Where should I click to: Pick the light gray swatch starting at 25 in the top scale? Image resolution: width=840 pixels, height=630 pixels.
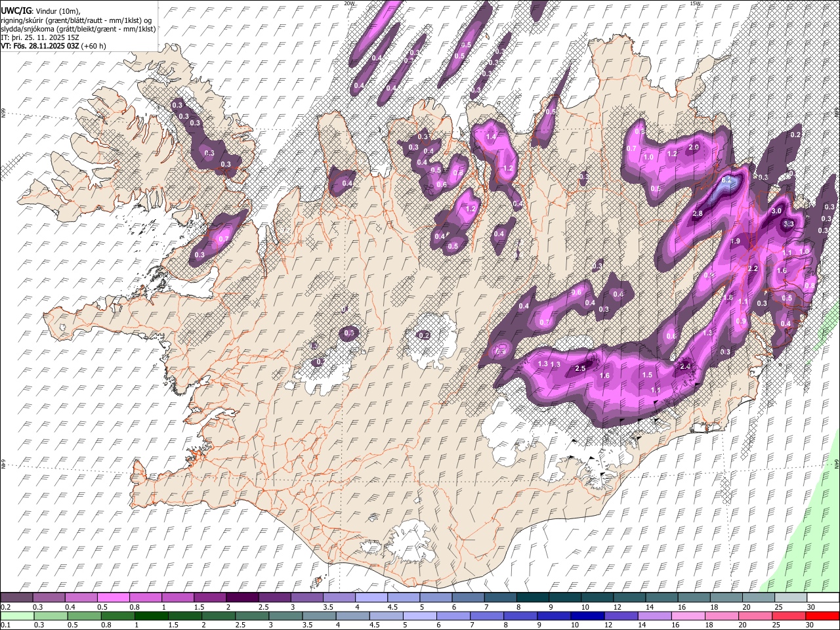pyautogui.click(x=791, y=597)
